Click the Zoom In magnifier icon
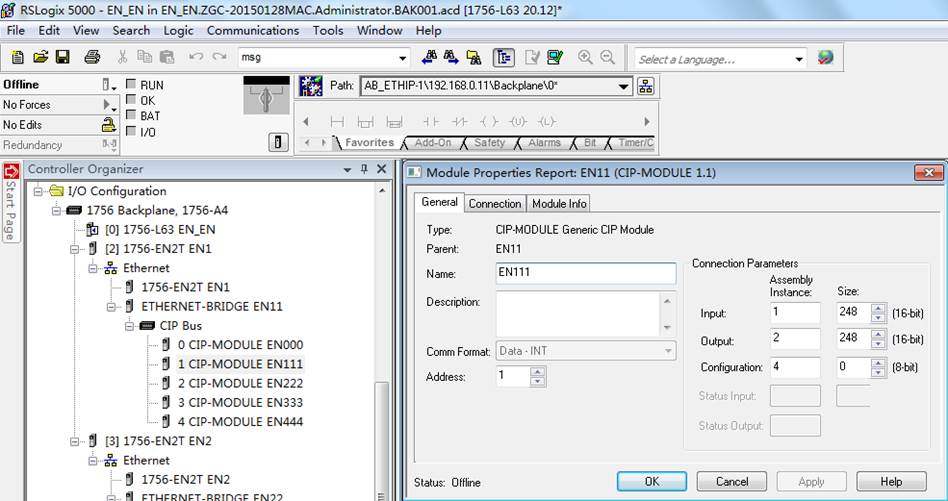948x501 pixels. tap(585, 57)
